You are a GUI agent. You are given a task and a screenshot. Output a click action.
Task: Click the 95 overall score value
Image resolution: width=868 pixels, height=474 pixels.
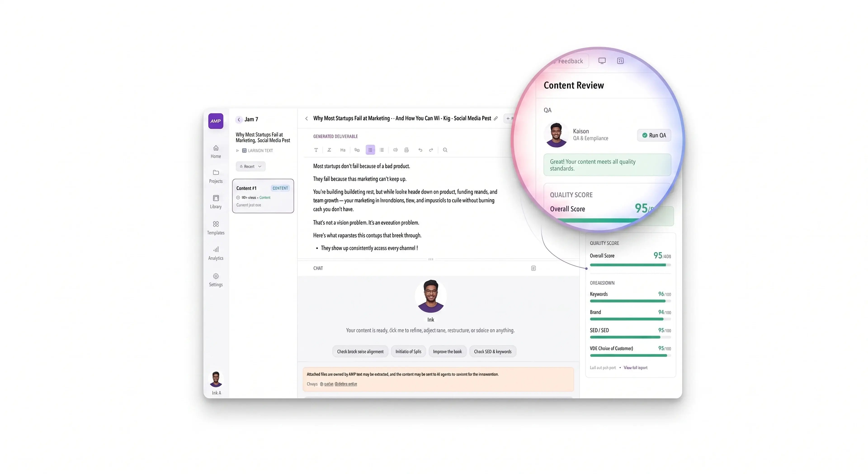pyautogui.click(x=658, y=256)
